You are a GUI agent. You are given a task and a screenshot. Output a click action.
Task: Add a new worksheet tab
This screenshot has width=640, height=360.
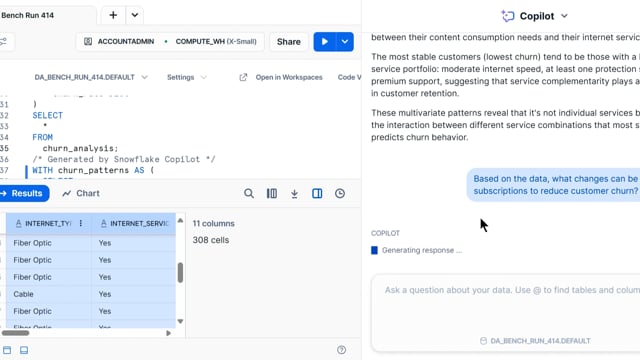[x=113, y=16]
